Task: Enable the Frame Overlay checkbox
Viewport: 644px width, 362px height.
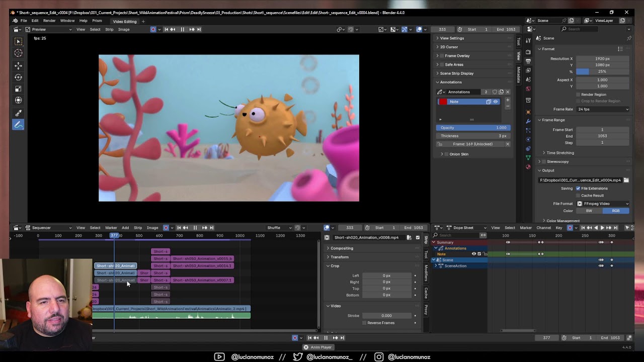Action: pyautogui.click(x=442, y=56)
